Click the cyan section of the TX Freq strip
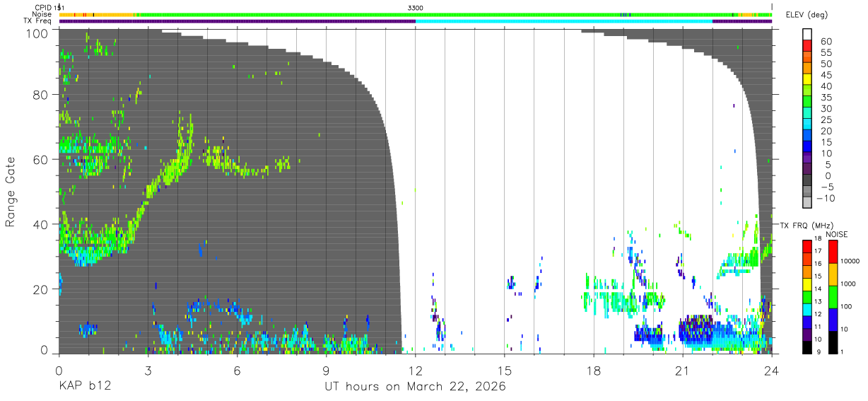 563,21
